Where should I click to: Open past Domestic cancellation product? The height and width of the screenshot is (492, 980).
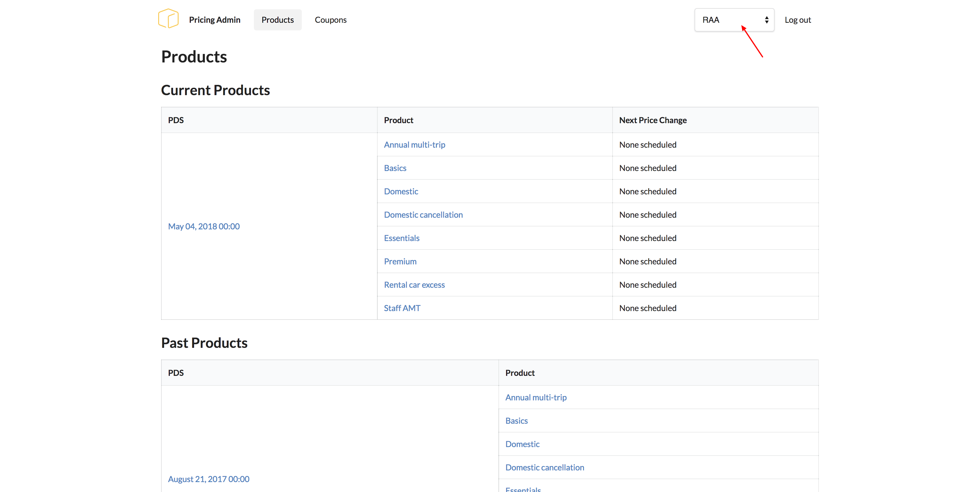pyautogui.click(x=544, y=467)
